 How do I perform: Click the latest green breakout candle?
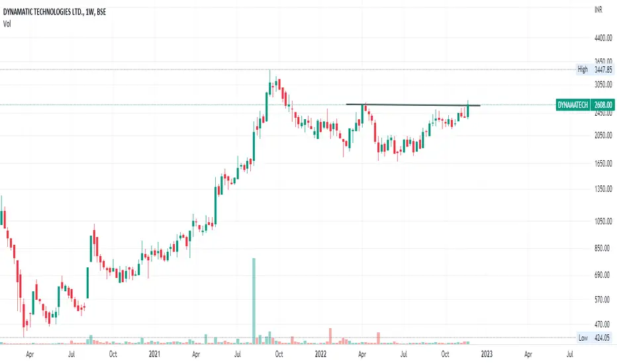click(468, 109)
